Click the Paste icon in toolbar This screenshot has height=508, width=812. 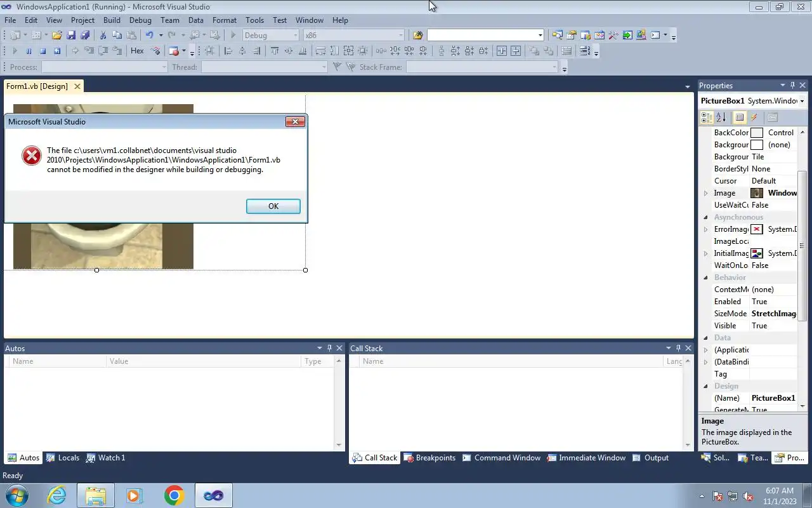pos(131,35)
